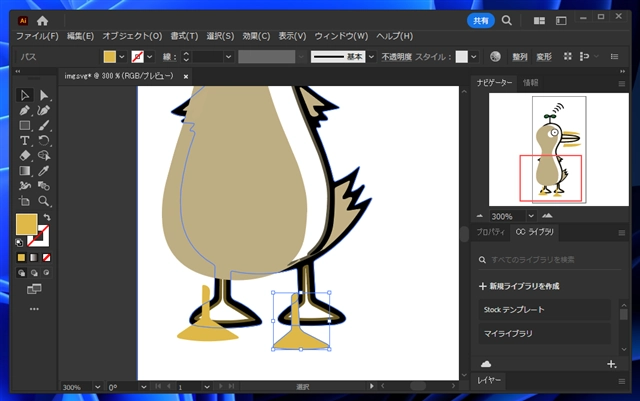
Task: Switch to the 情報 panel tab
Action: (530, 83)
